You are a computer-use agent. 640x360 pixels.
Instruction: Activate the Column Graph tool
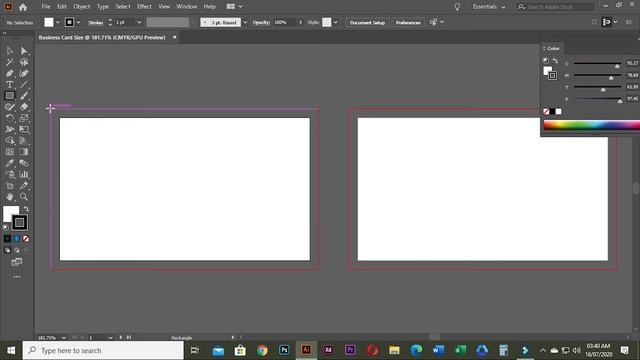point(24,174)
